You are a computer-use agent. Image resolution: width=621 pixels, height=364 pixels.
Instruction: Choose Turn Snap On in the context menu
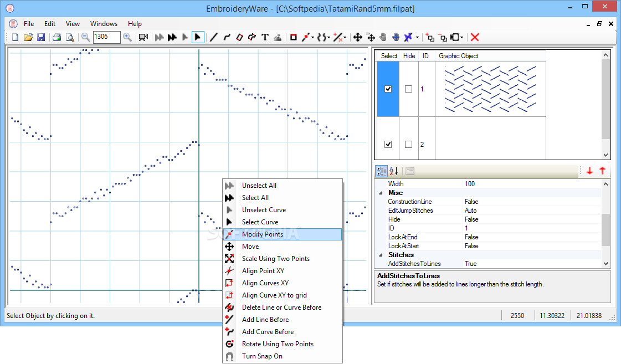283,356
